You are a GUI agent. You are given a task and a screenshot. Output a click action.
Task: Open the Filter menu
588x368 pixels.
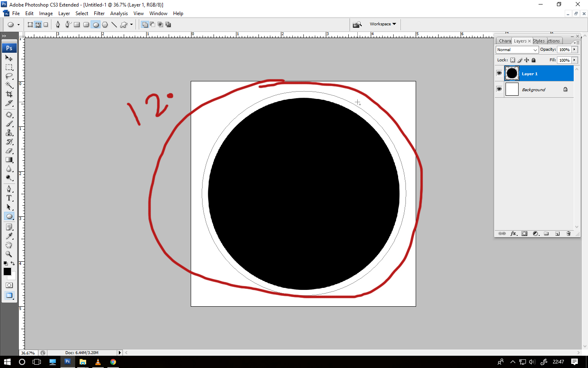(x=99, y=13)
